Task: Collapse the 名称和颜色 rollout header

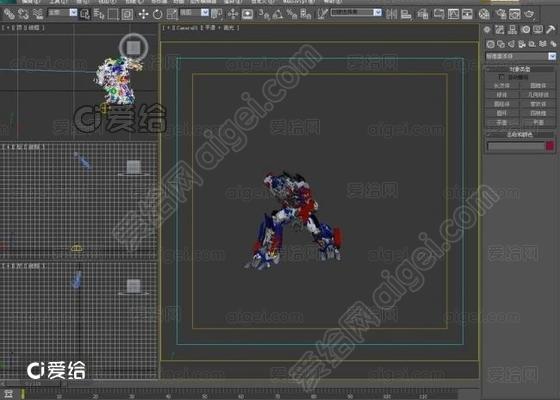Action: [520, 134]
